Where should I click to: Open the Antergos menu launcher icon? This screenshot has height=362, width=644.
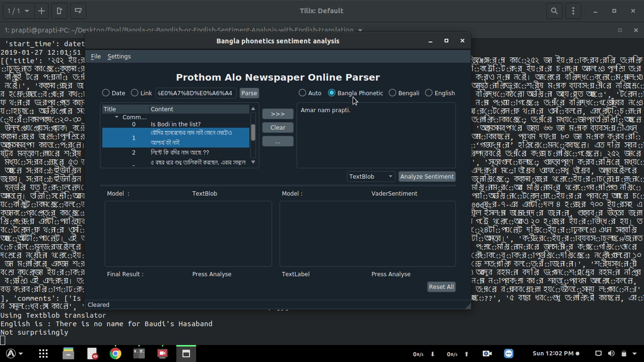coord(10,354)
